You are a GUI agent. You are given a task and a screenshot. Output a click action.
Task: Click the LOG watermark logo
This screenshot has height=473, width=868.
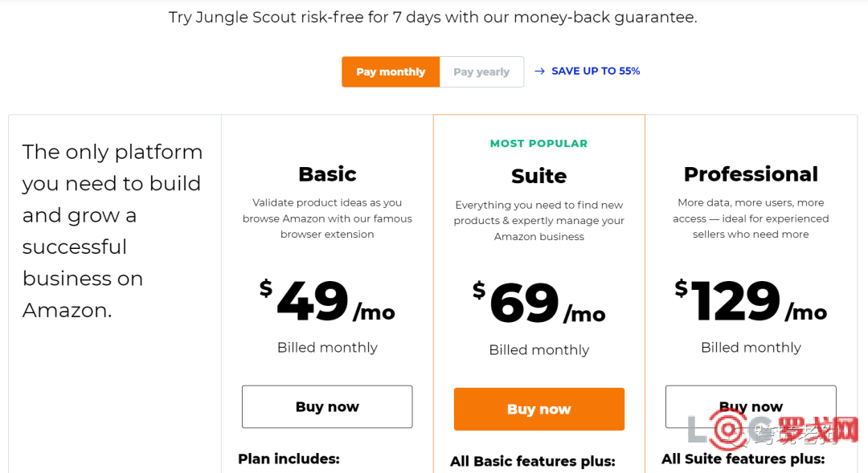[x=772, y=431]
